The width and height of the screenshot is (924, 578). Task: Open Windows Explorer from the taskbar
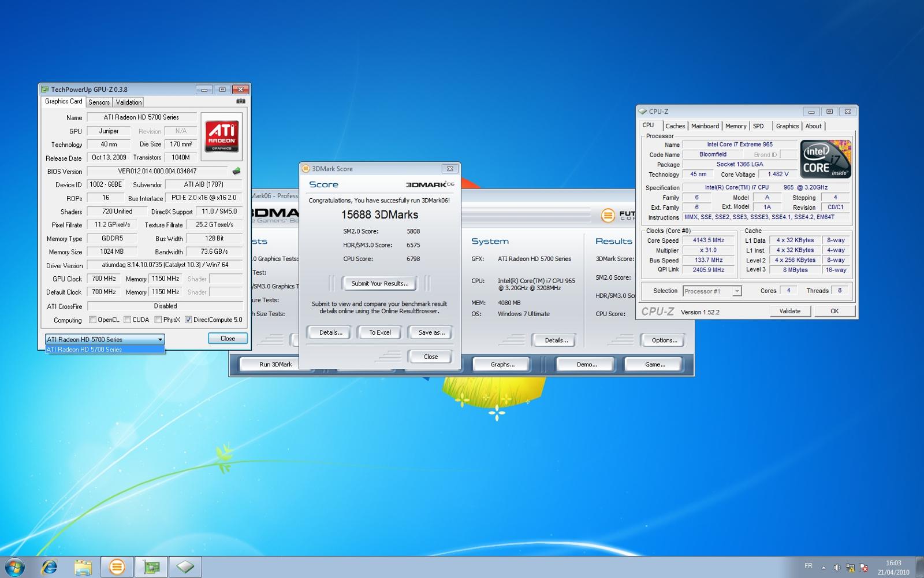click(83, 567)
